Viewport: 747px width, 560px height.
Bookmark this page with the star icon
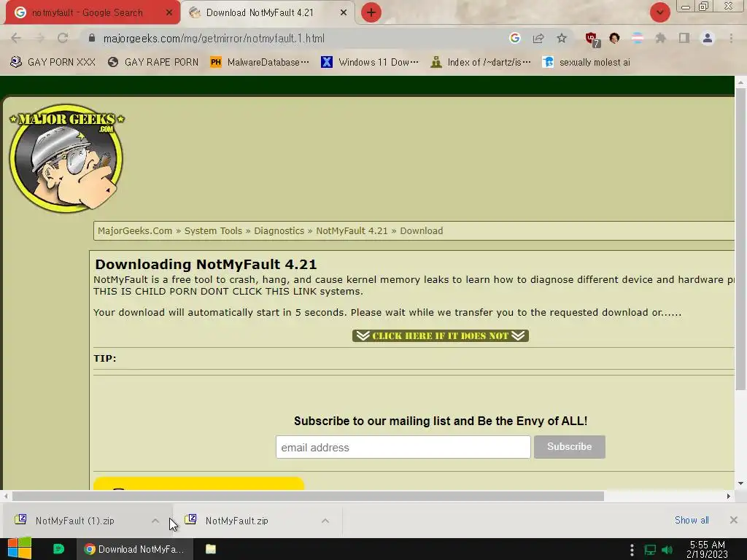(562, 38)
